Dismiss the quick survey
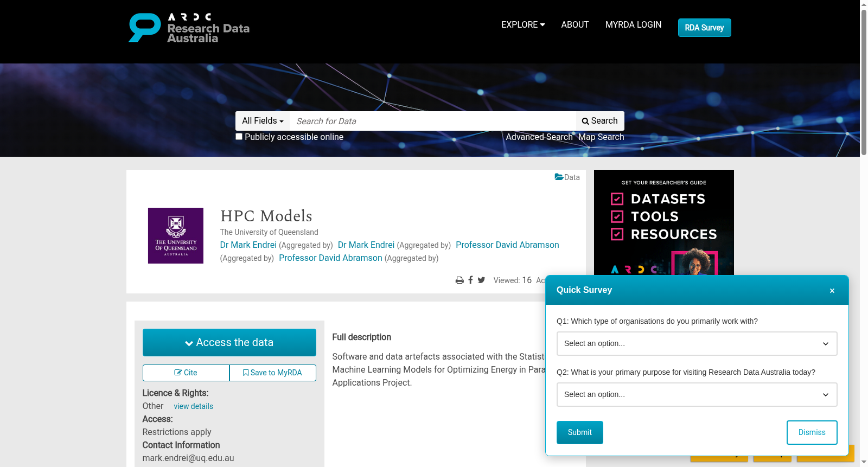 [812, 432]
